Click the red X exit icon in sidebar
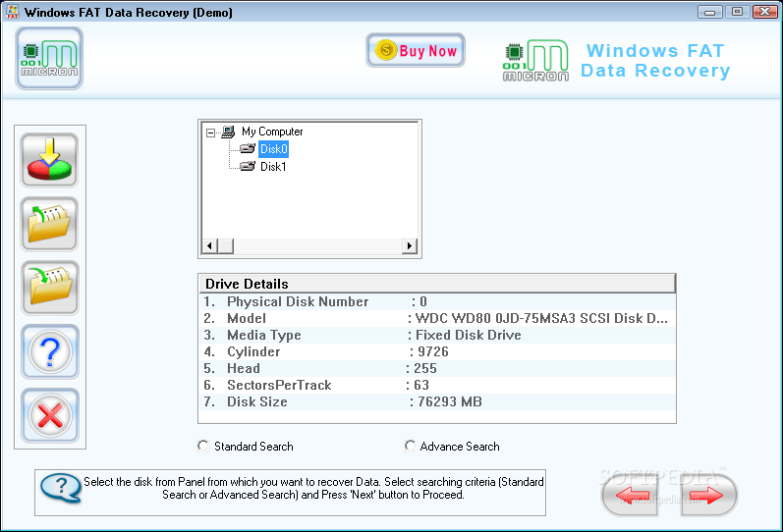Screen dimensions: 783x532 (x=49, y=415)
